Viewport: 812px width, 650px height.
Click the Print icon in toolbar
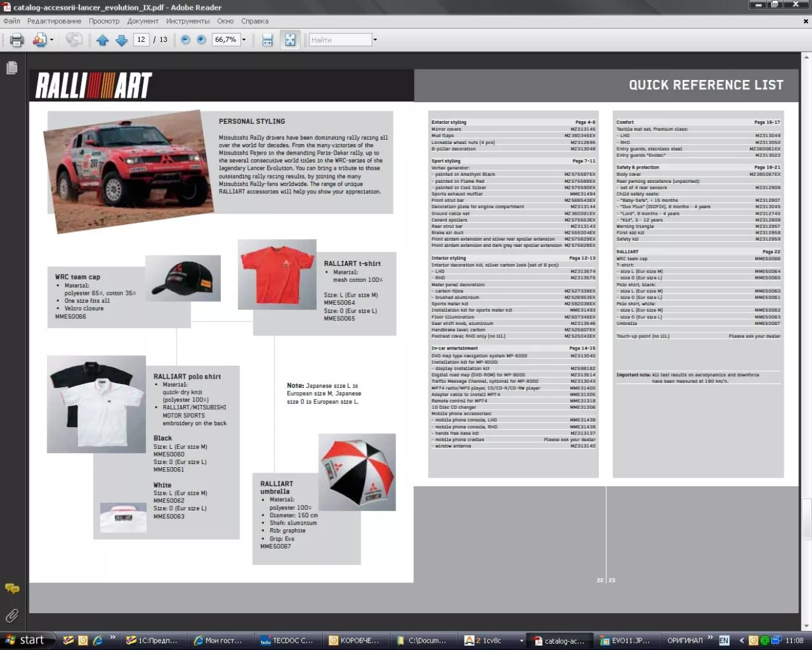(17, 40)
